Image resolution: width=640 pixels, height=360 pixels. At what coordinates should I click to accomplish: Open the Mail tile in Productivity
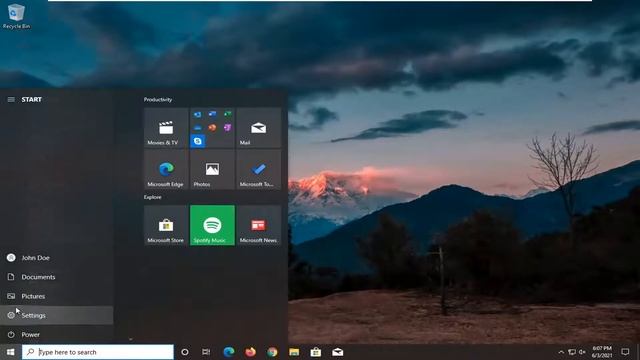258,127
